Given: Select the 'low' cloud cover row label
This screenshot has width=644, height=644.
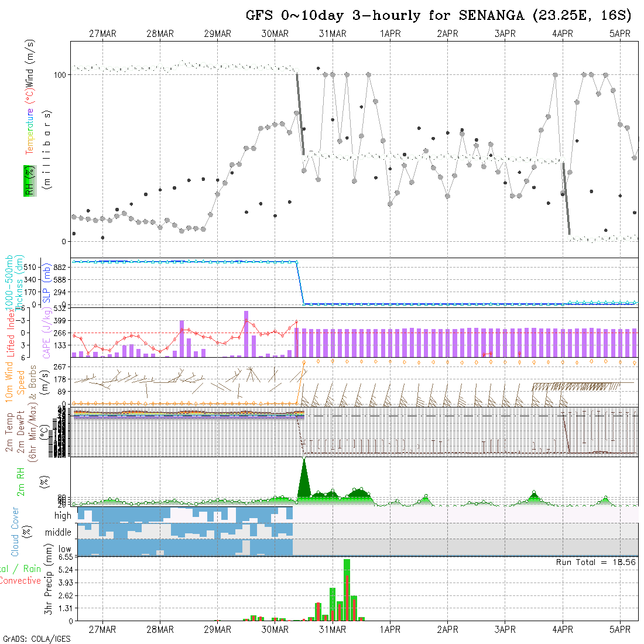Looking at the screenshot, I should coord(64,549).
